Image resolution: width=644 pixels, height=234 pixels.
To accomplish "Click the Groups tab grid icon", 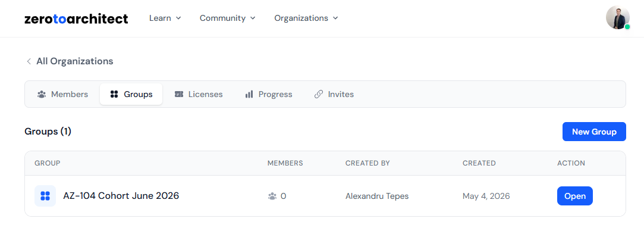I will pos(114,94).
